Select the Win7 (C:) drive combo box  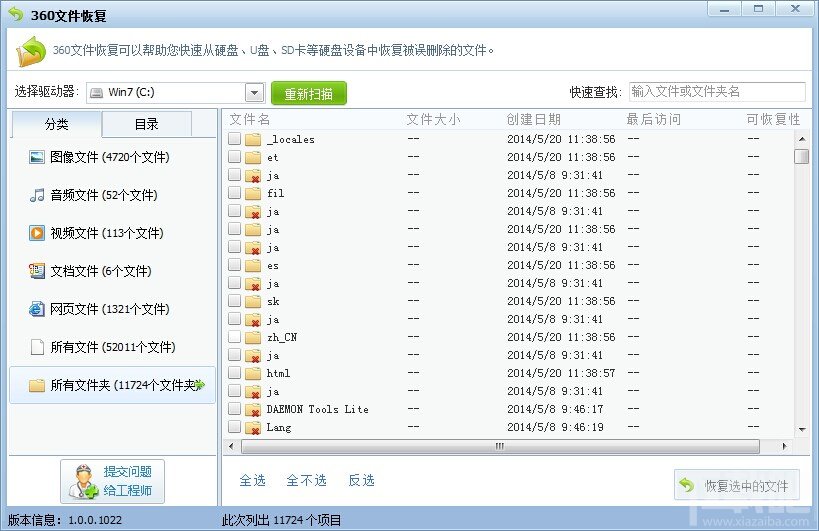pyautogui.click(x=176, y=93)
